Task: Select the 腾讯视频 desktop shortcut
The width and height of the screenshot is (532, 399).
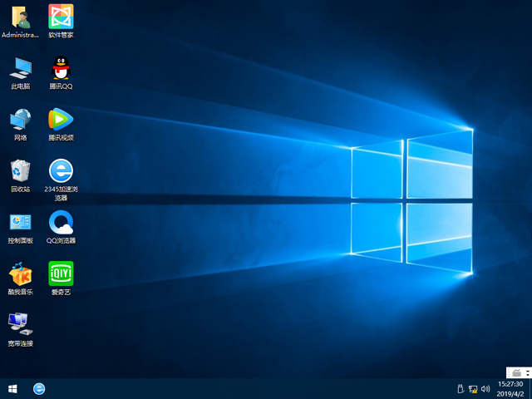Action: pos(61,120)
